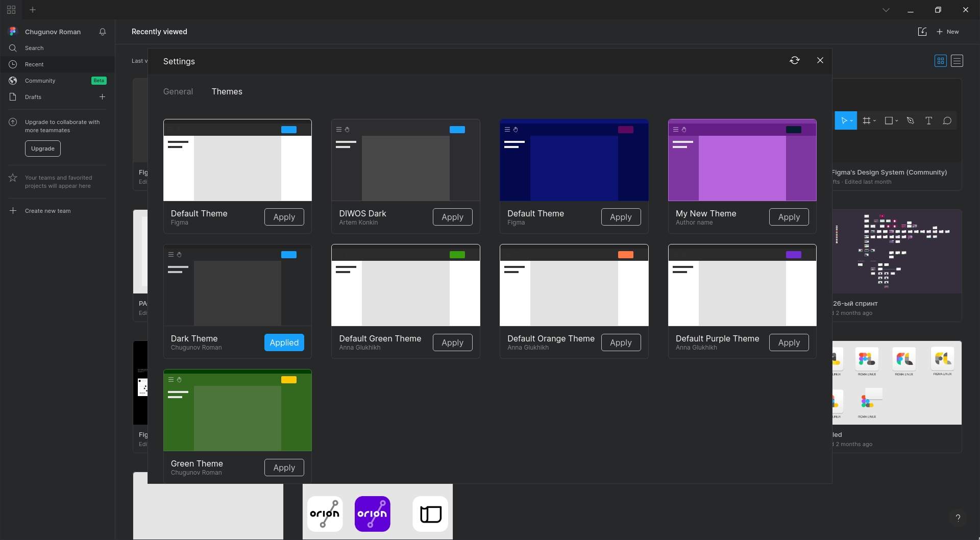Click the Share icon next to New
This screenshot has width=980, height=540.
pos(922,31)
